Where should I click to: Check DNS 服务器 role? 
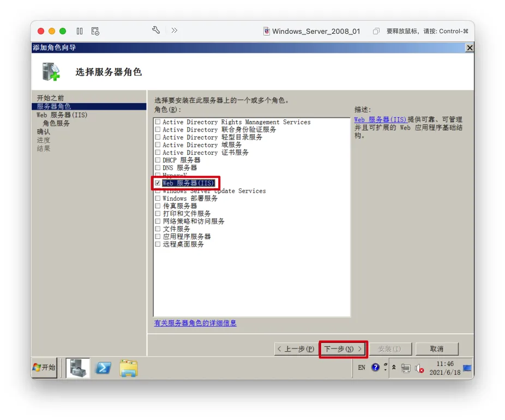click(x=158, y=167)
